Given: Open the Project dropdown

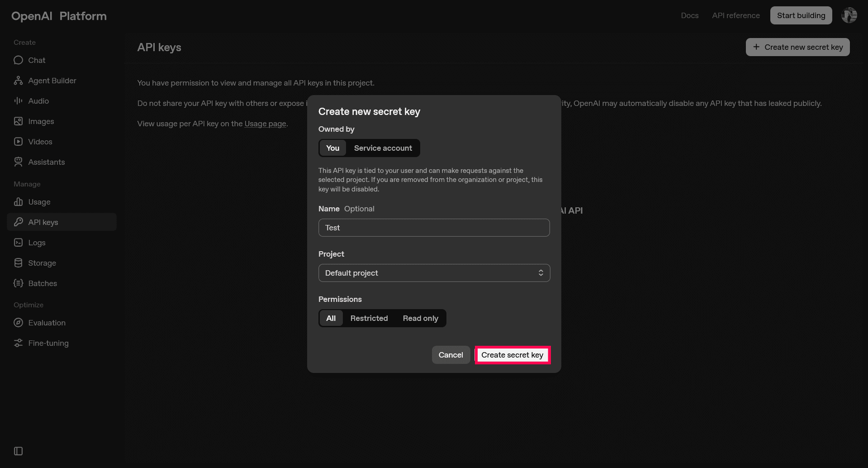Looking at the screenshot, I should point(434,272).
